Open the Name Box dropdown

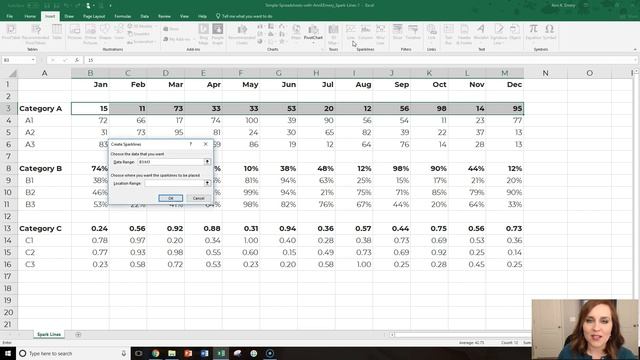click(33, 60)
